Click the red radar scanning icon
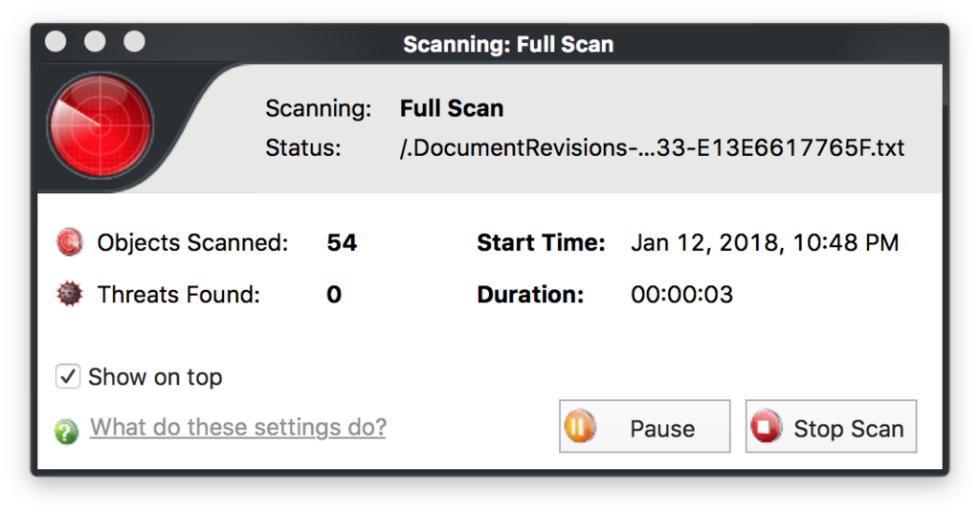Image resolution: width=980 pixels, height=514 pixels. pos(100,125)
